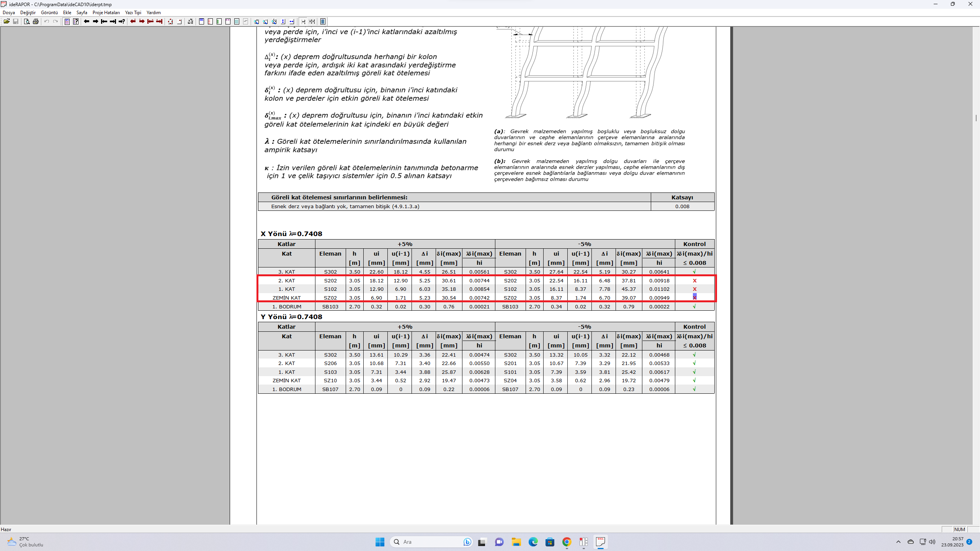Click 'X Yönü λ=0.7408' heading

[291, 234]
